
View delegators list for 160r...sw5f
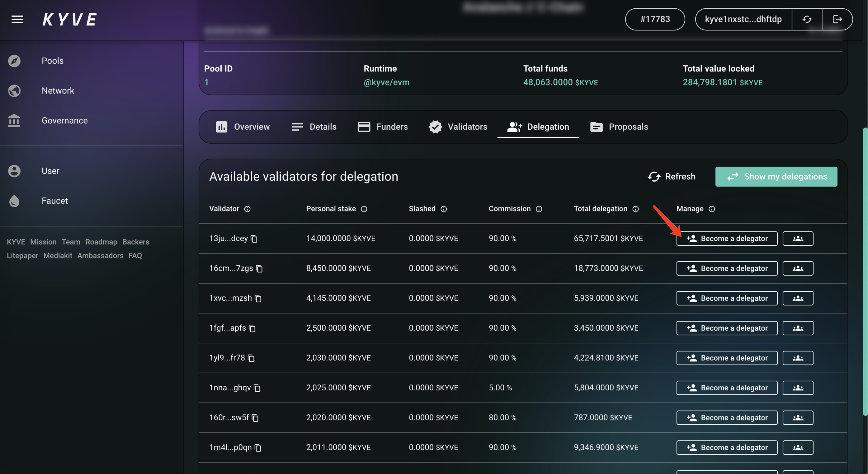click(x=797, y=417)
